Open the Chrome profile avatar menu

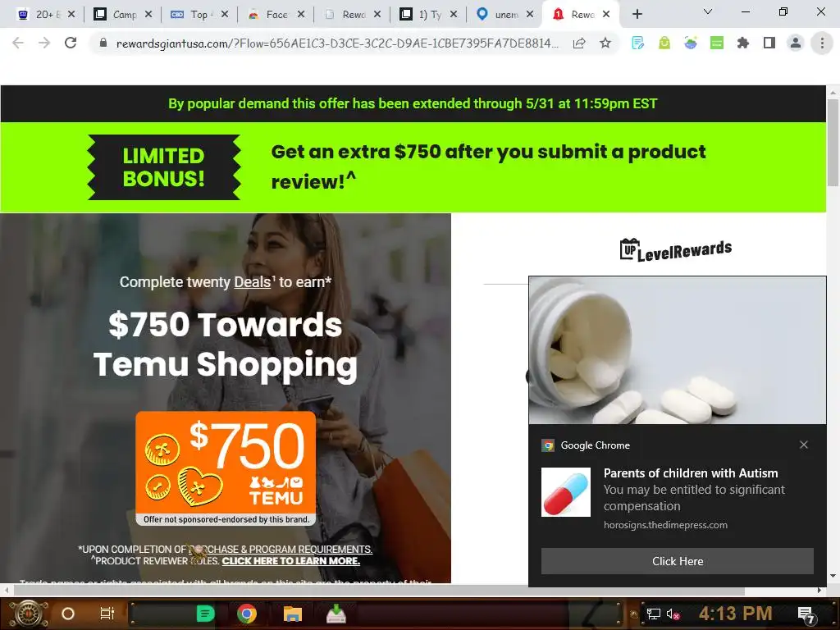(x=796, y=43)
